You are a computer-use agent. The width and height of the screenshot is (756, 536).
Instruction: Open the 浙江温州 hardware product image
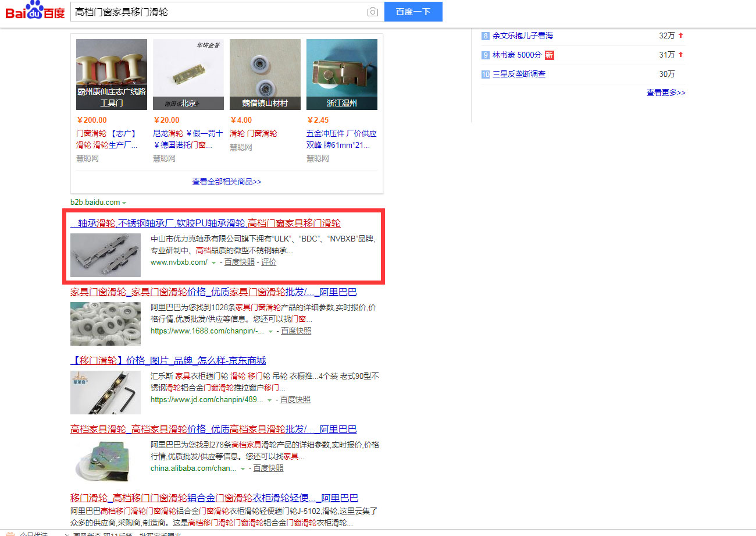point(341,74)
